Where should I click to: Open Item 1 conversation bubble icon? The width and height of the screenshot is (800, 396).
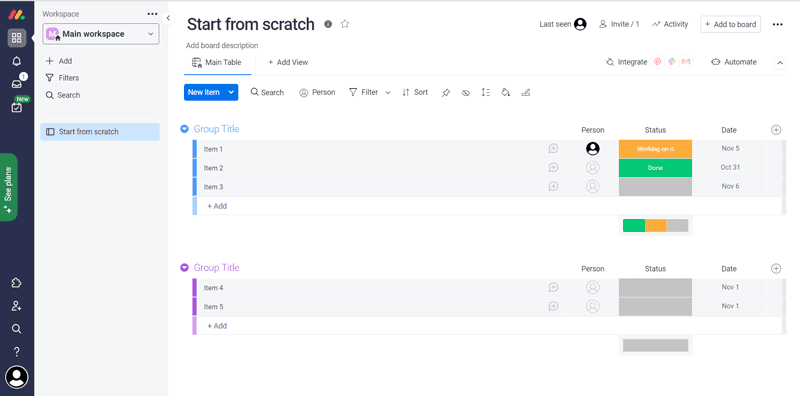pyautogui.click(x=553, y=148)
